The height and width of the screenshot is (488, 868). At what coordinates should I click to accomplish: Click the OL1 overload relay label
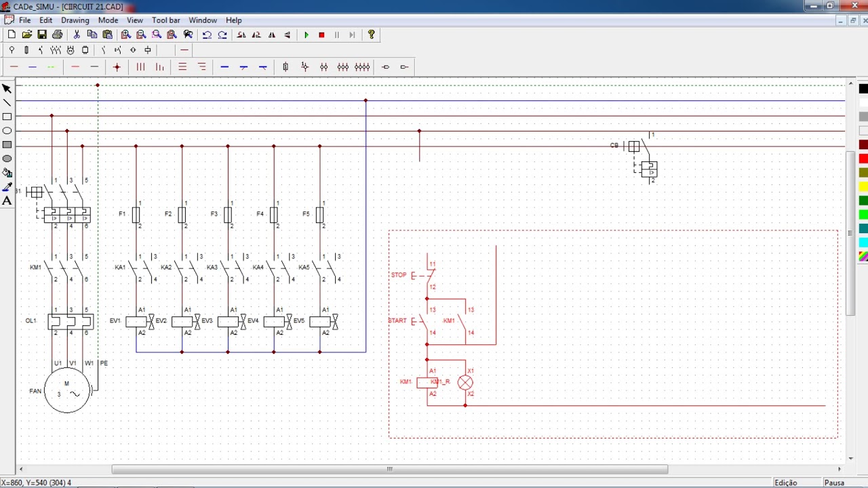[x=31, y=321]
